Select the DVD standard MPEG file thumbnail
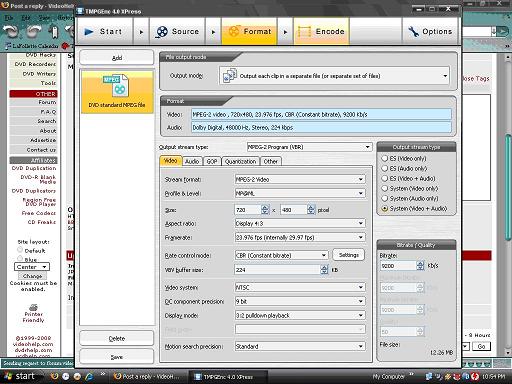The image size is (512, 384). tap(117, 91)
